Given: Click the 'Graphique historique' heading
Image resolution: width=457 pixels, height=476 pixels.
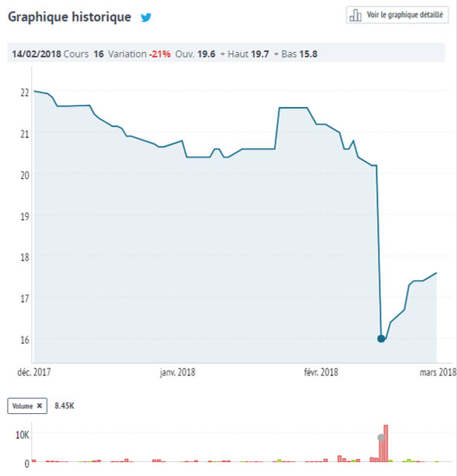Looking at the screenshot, I should pos(70,17).
